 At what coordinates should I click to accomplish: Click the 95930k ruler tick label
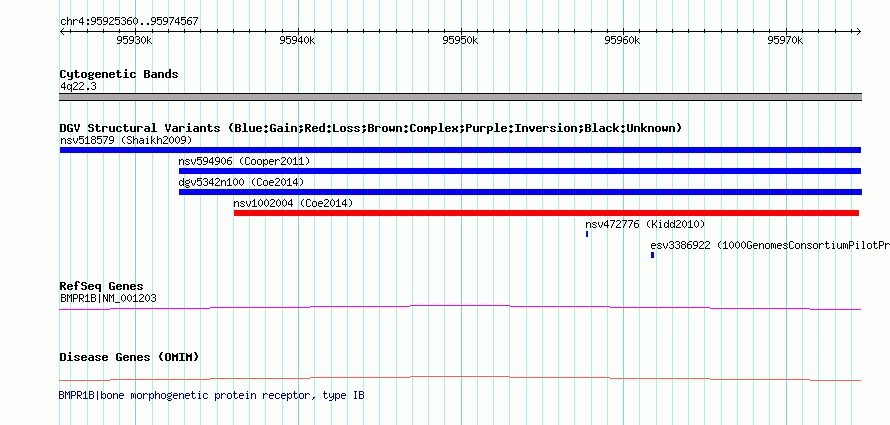[x=135, y=40]
